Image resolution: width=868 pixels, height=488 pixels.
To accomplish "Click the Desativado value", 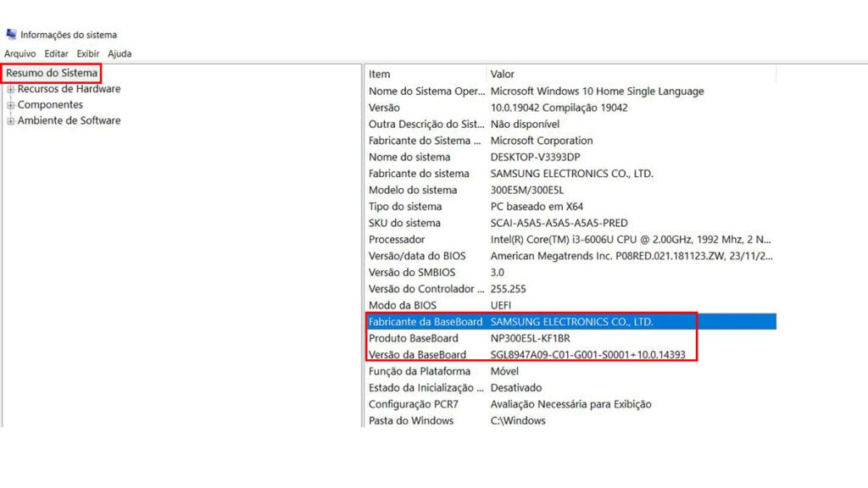I will (516, 388).
